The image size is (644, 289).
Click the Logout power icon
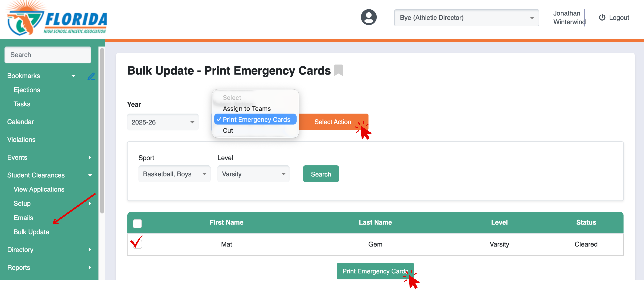tap(602, 18)
